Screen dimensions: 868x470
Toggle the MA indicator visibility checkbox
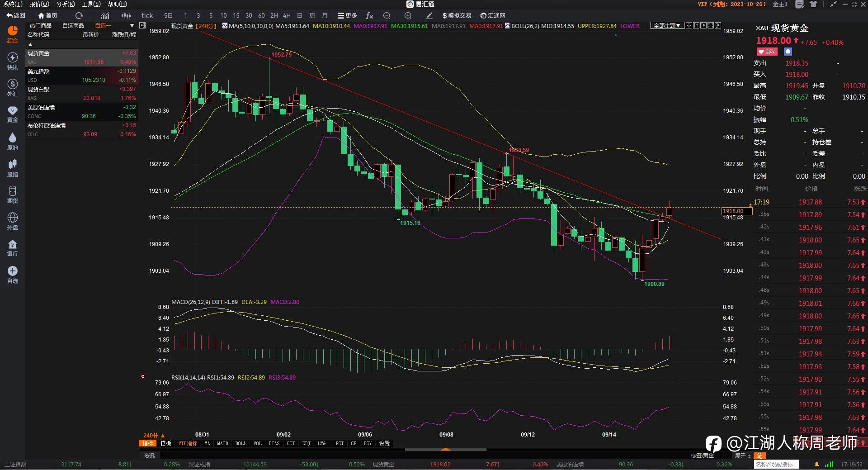pyautogui.click(x=225, y=26)
